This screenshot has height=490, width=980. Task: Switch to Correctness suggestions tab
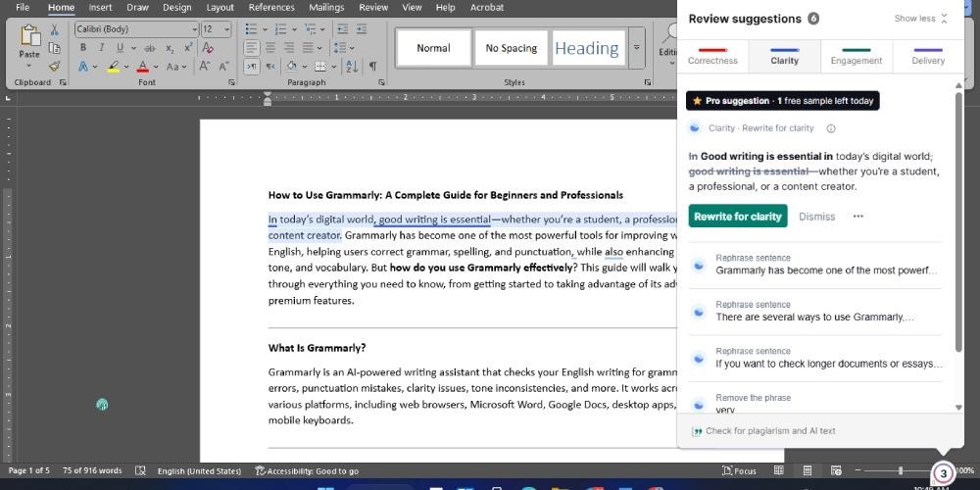(712, 56)
